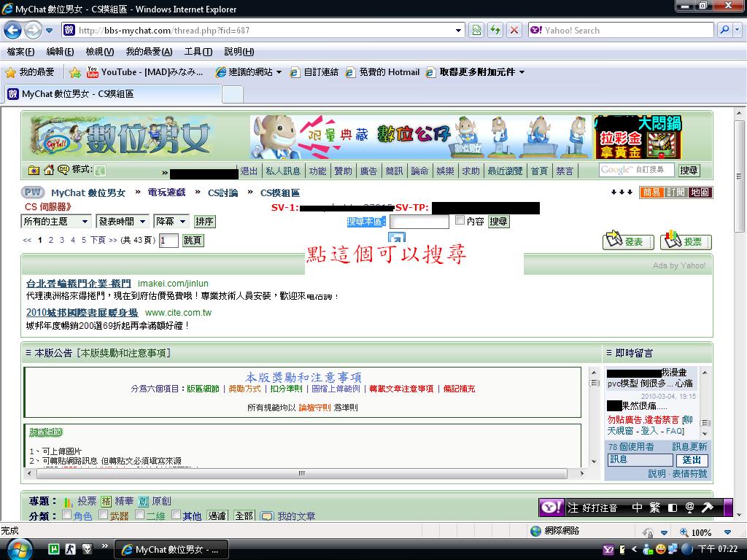The image size is (747, 560).
Task: Tick the 內容 checkbox beside search field
Action: pyautogui.click(x=460, y=220)
